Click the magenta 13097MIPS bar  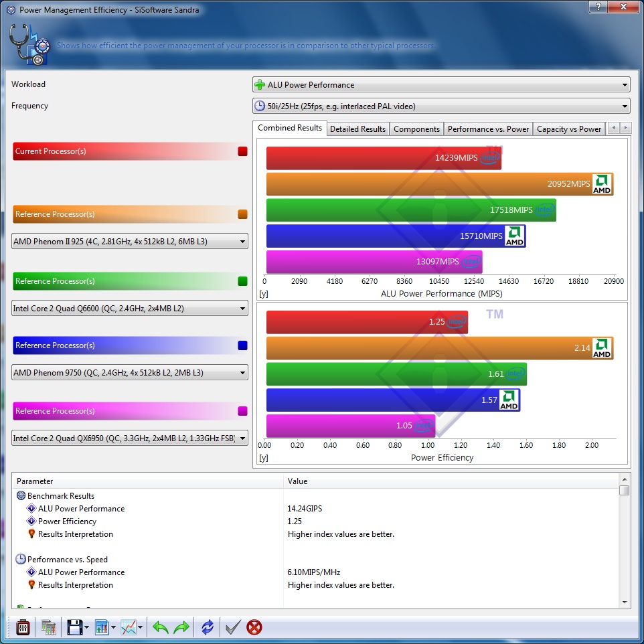374,262
